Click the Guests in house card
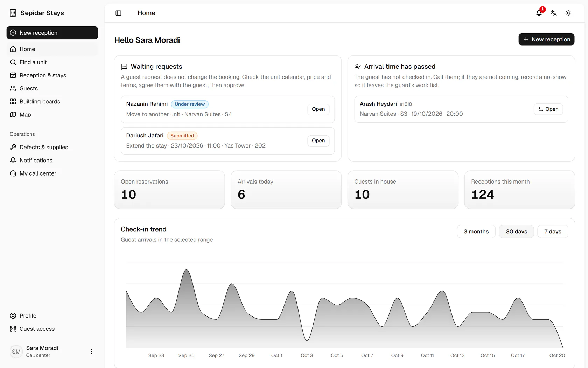Image resolution: width=588 pixels, height=368 pixels. click(x=403, y=190)
